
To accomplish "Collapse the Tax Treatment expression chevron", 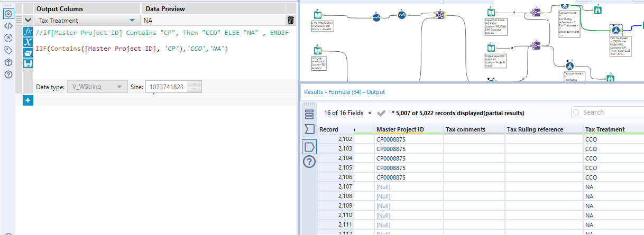I will [28, 21].
